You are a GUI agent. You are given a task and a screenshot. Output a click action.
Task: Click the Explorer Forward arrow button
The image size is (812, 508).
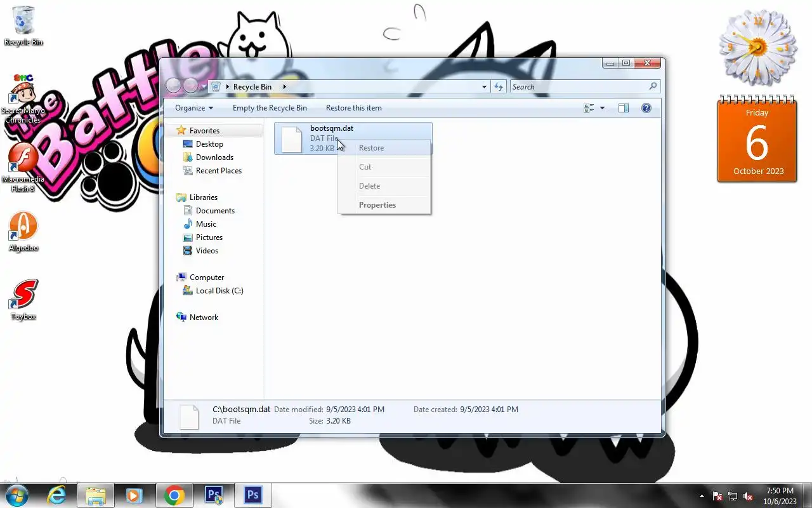point(191,86)
